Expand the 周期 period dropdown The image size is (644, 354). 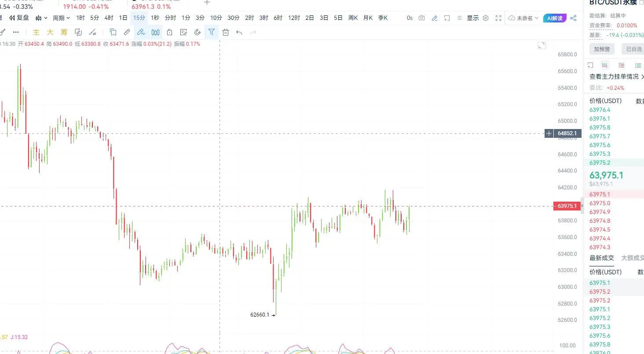click(x=61, y=18)
